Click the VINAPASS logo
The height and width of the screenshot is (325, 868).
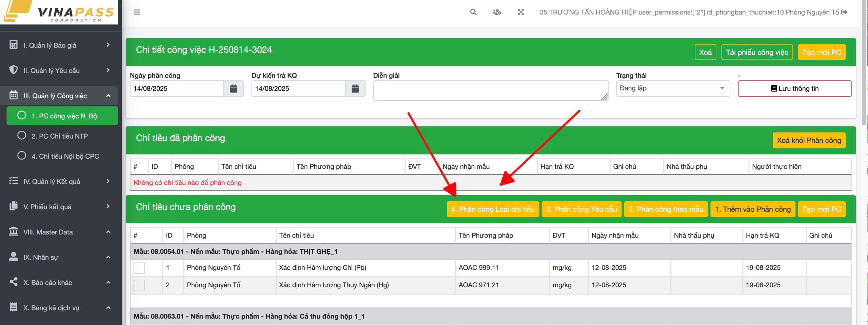pos(59,12)
